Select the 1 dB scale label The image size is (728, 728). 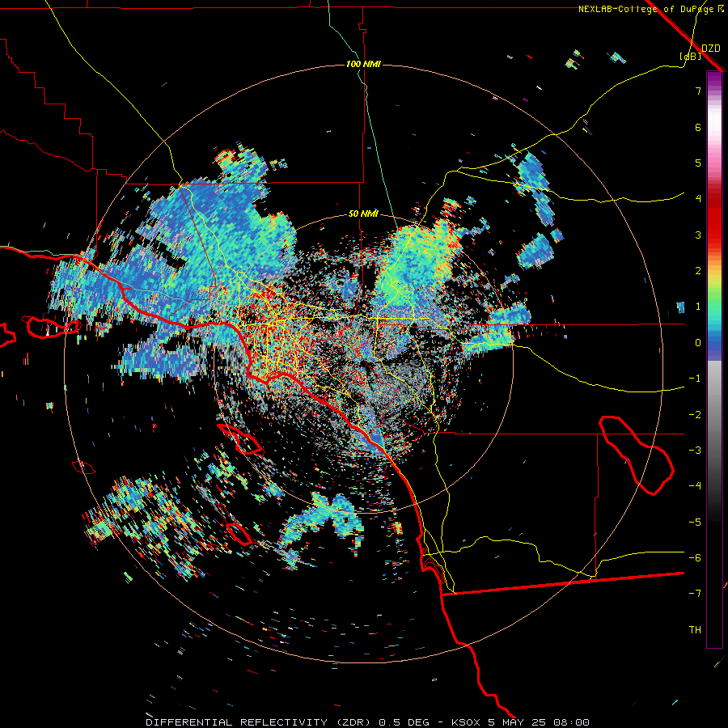(x=698, y=307)
